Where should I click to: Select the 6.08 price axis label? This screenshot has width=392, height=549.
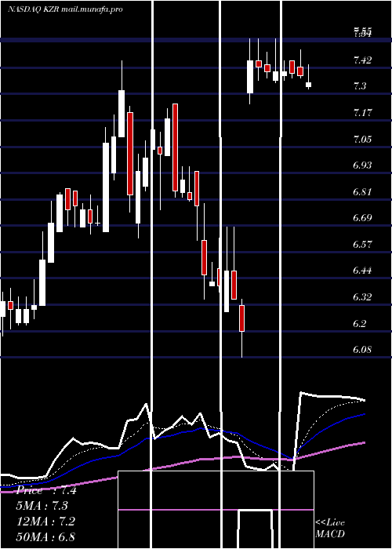tap(362, 350)
